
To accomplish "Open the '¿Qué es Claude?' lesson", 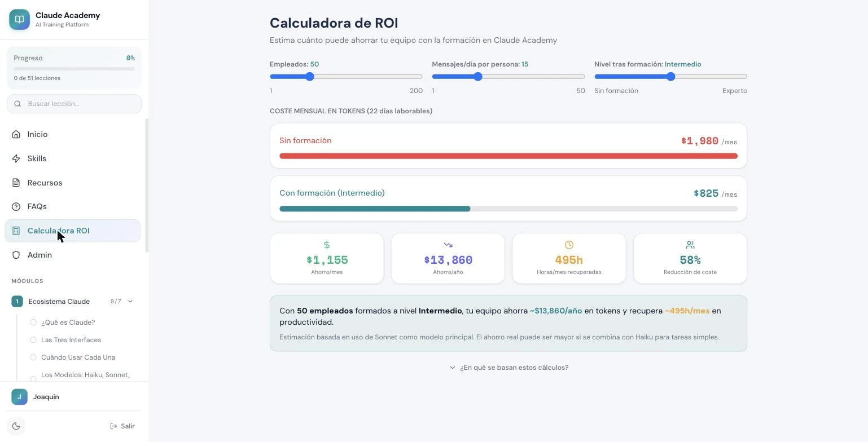I will [68, 322].
